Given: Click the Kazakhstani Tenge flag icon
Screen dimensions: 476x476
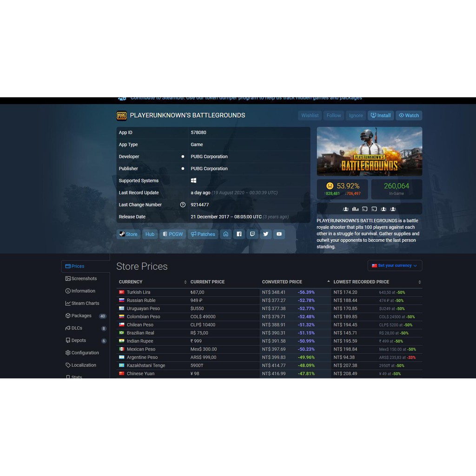Looking at the screenshot, I should coord(121,365).
